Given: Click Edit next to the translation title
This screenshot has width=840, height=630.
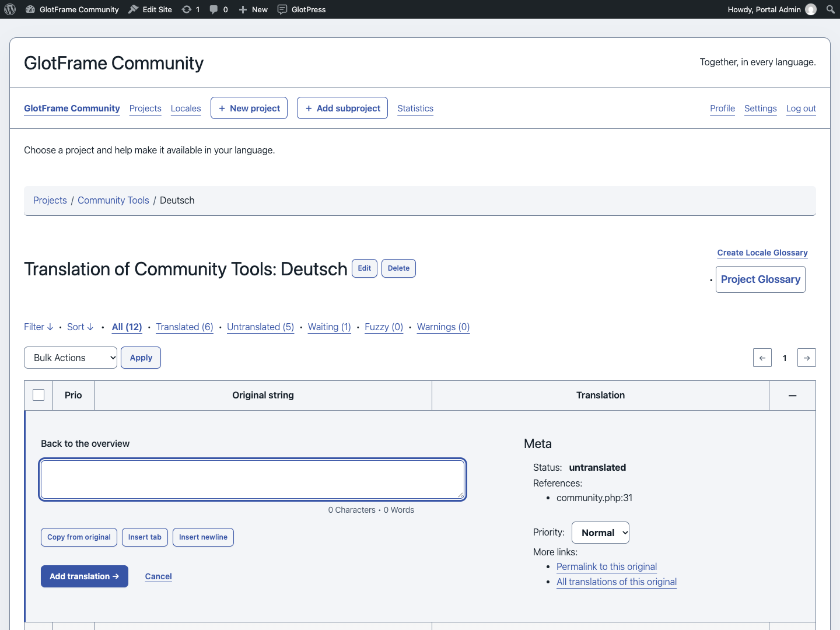Looking at the screenshot, I should pos(365,268).
